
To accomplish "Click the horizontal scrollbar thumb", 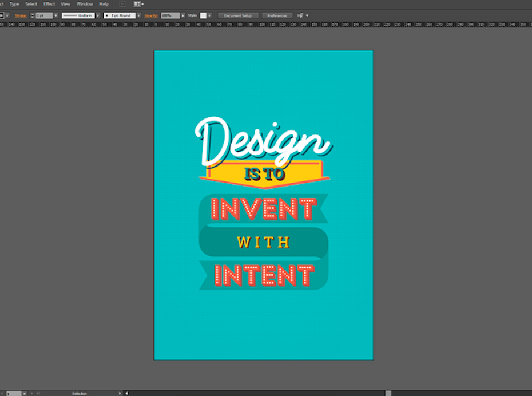I will pyautogui.click(x=388, y=393).
